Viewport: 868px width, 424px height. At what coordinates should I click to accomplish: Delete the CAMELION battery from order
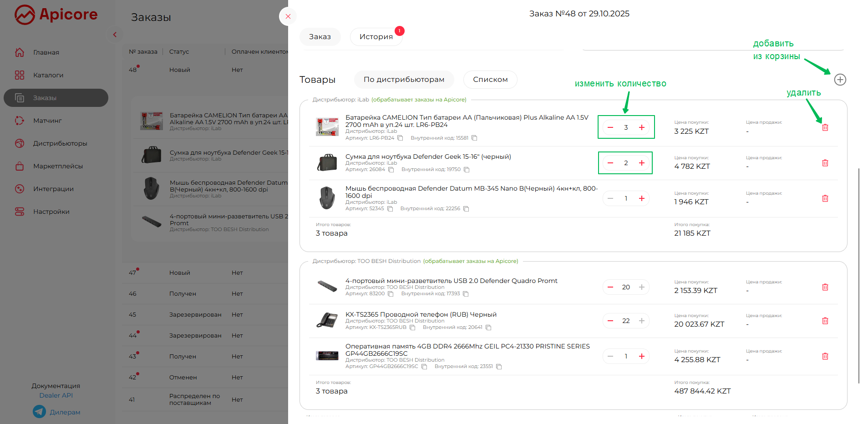tap(825, 127)
